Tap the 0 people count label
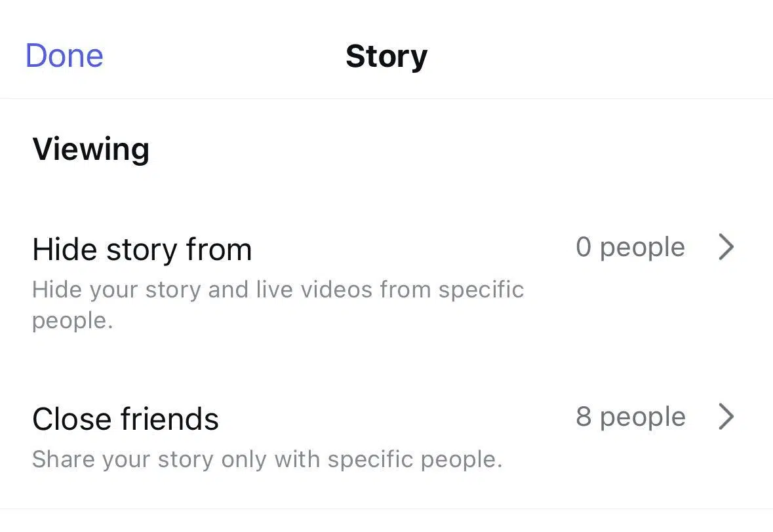The height and width of the screenshot is (532, 773). point(629,247)
